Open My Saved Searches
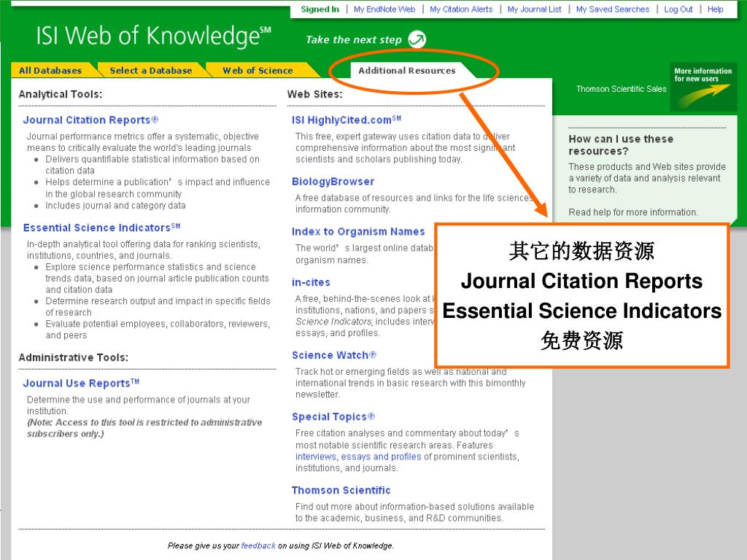The width and height of the screenshot is (747, 560). (613, 9)
